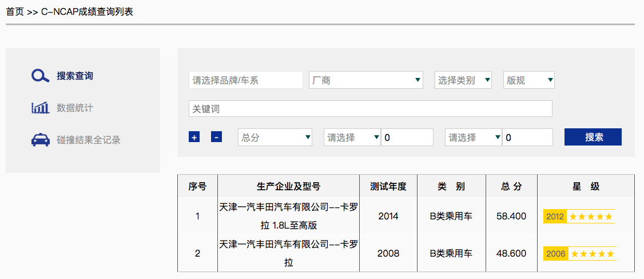Open the 厂商 manufacturer dropdown
The height and width of the screenshot is (279, 644).
(x=365, y=80)
